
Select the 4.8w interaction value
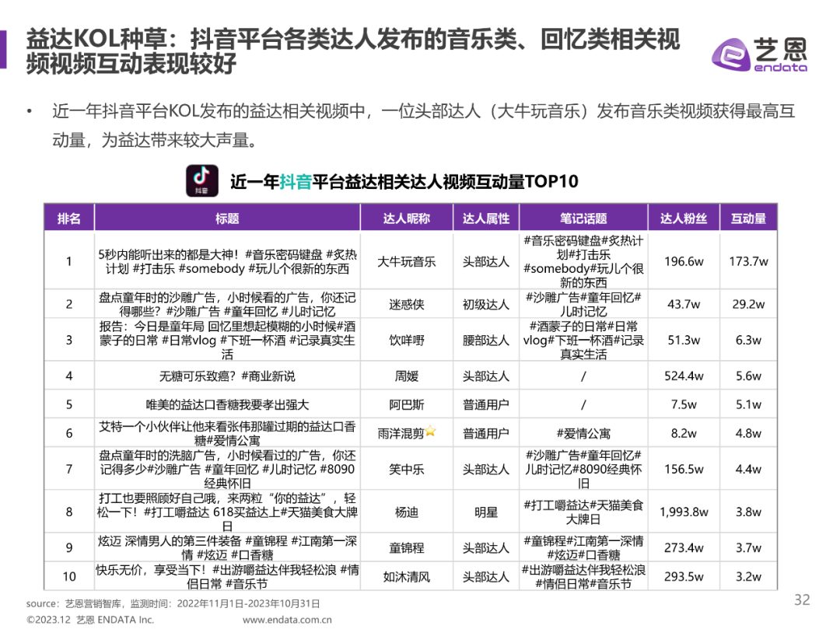tap(748, 433)
